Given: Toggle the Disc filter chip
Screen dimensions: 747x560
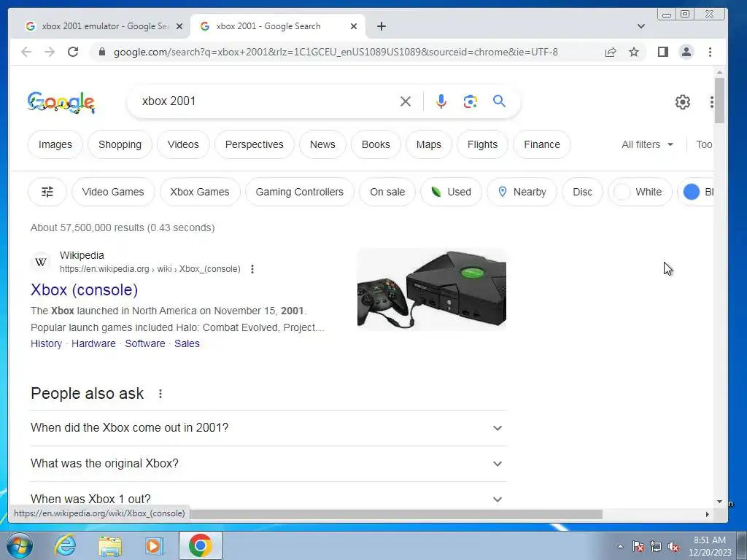Looking at the screenshot, I should 582,192.
